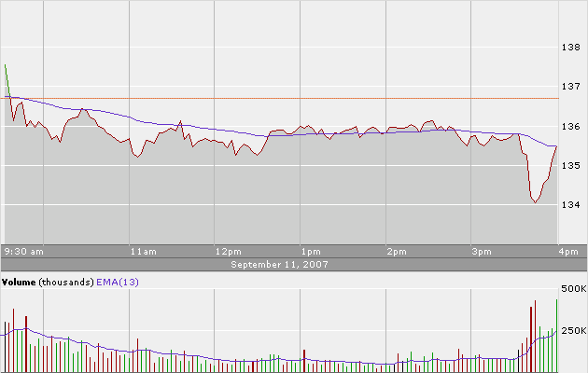The height and width of the screenshot is (373, 588).
Task: Click the green opening spike of price line
Action: point(7,79)
